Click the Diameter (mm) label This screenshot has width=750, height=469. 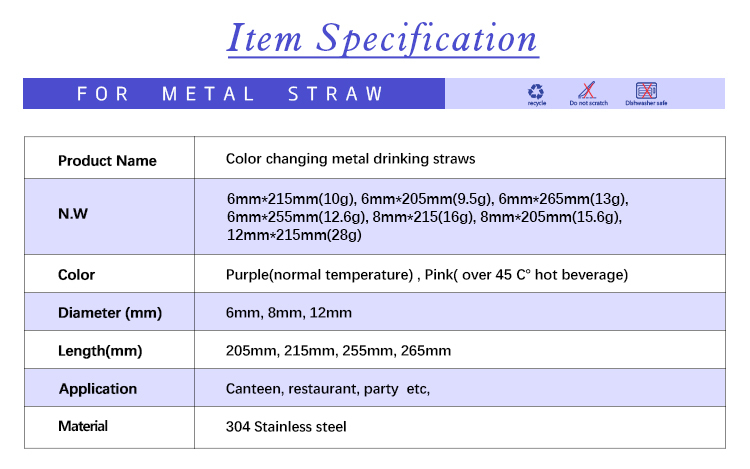[x=110, y=313]
